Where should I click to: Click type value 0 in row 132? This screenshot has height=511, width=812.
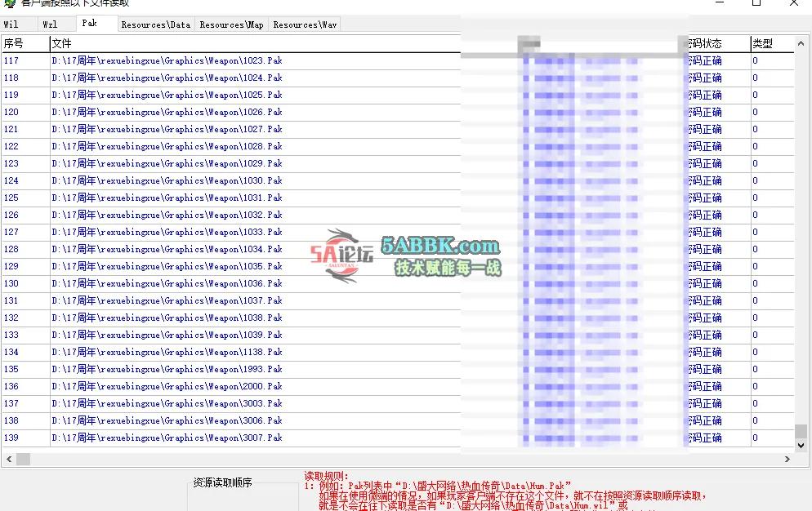[x=755, y=318]
